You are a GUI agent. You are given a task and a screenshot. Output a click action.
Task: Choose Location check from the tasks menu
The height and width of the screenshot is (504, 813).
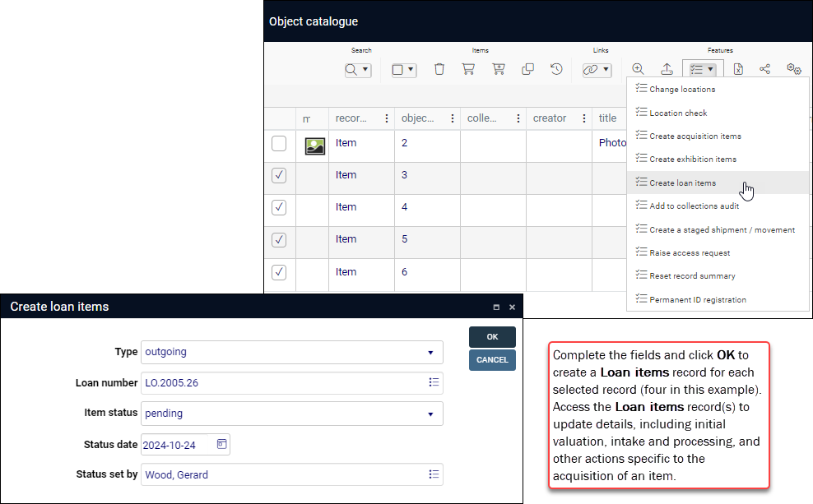679,113
